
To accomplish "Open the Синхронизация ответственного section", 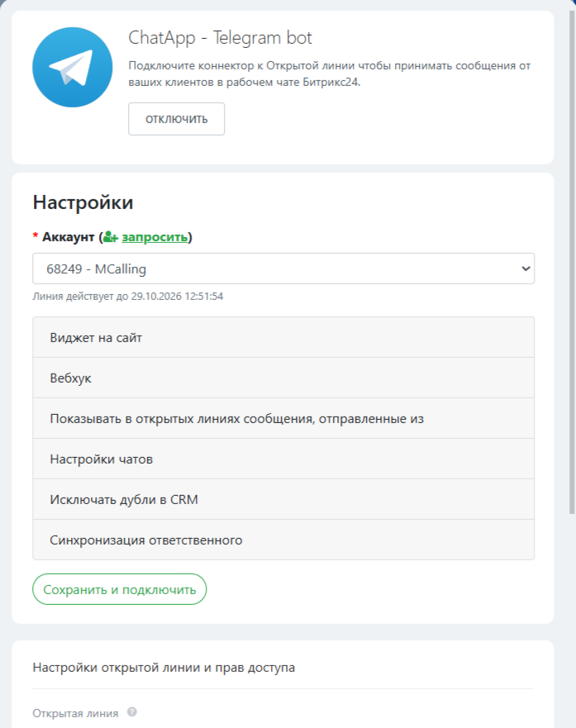I will [x=283, y=540].
